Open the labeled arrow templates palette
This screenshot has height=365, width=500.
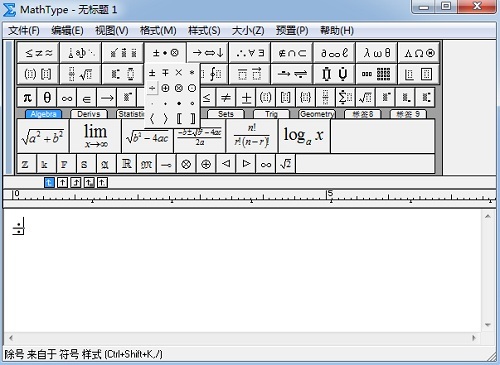pyautogui.click(x=292, y=74)
